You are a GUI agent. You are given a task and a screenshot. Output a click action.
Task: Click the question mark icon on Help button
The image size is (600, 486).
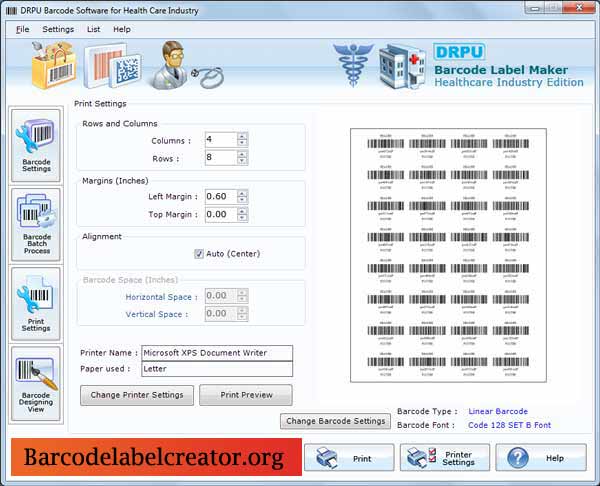click(x=518, y=458)
